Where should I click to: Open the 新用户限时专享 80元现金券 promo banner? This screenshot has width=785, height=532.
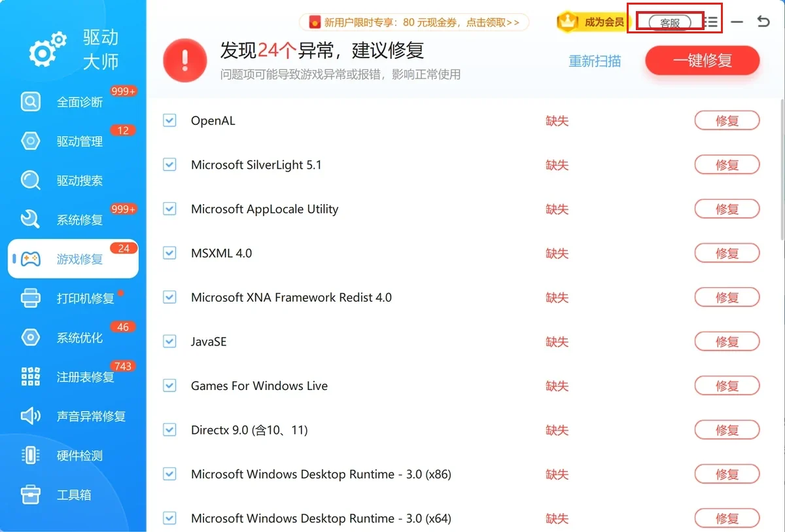tap(414, 22)
